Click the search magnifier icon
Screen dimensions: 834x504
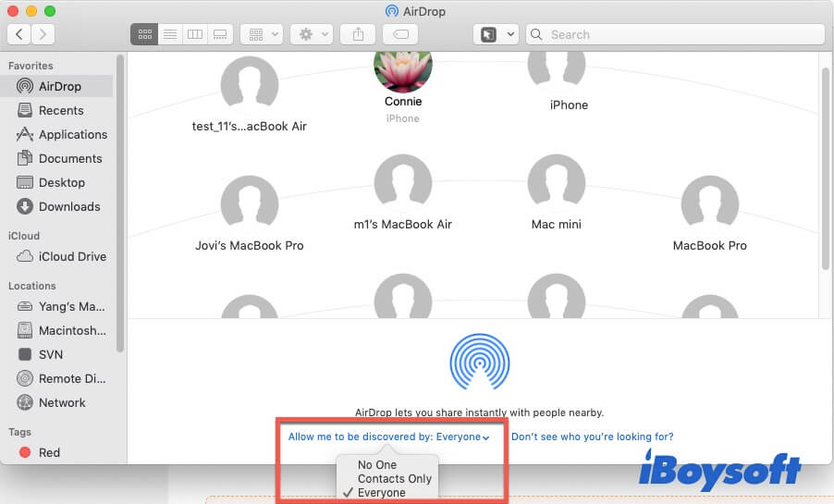pyautogui.click(x=536, y=34)
